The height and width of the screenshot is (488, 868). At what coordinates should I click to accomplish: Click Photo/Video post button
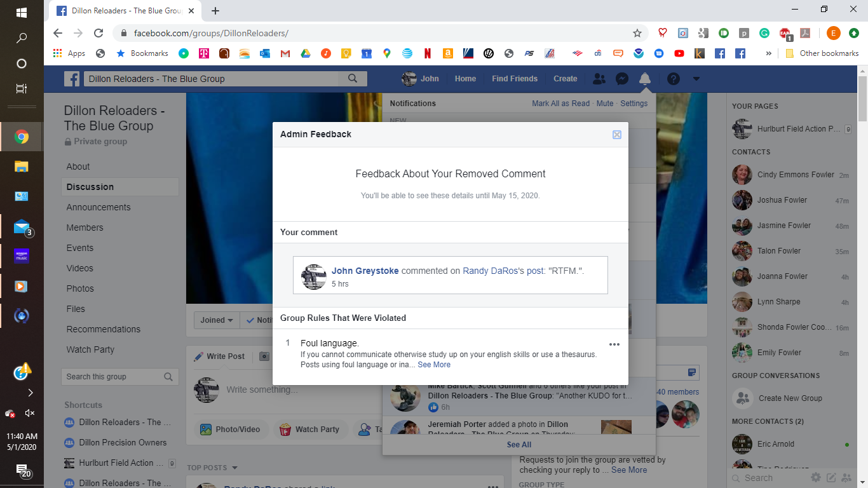click(230, 430)
